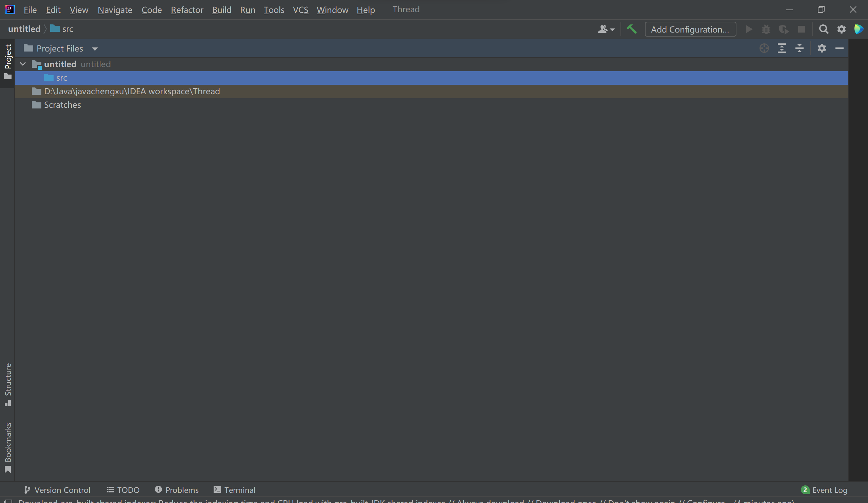This screenshot has width=868, height=503.
Task: Click the Build Project hammer icon
Action: pyautogui.click(x=631, y=29)
